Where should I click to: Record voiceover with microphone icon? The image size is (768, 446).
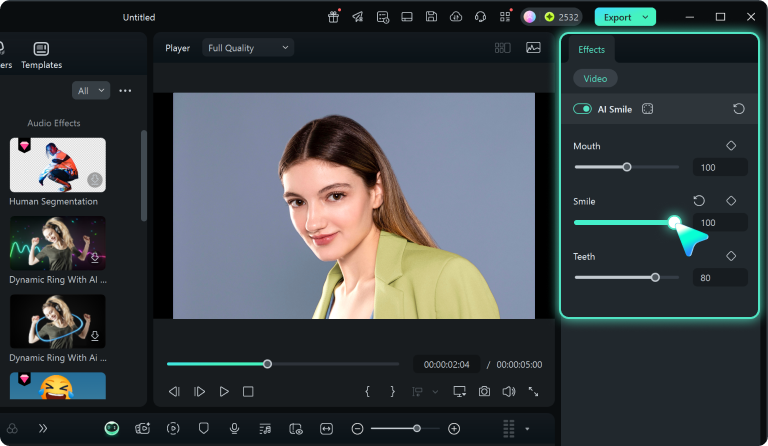click(x=235, y=429)
